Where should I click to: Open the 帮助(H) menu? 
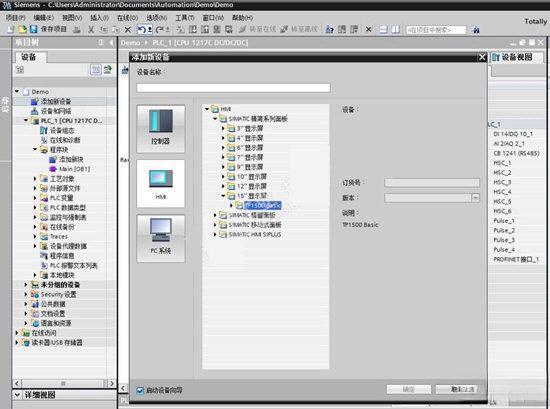[242, 17]
